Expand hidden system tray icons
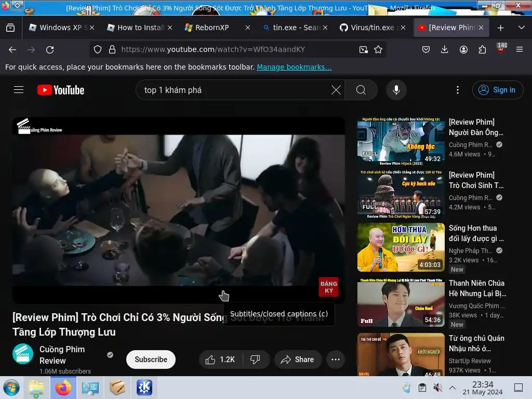Image resolution: width=532 pixels, height=399 pixels. point(453,388)
